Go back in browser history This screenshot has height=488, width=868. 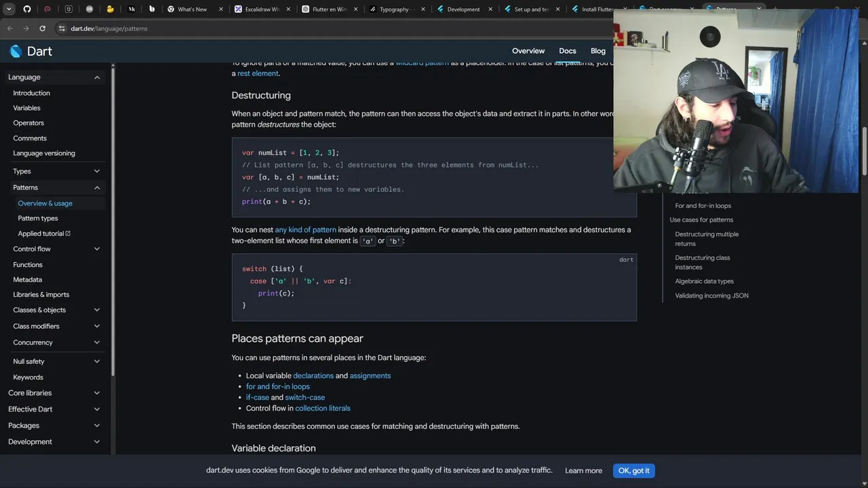point(9,28)
